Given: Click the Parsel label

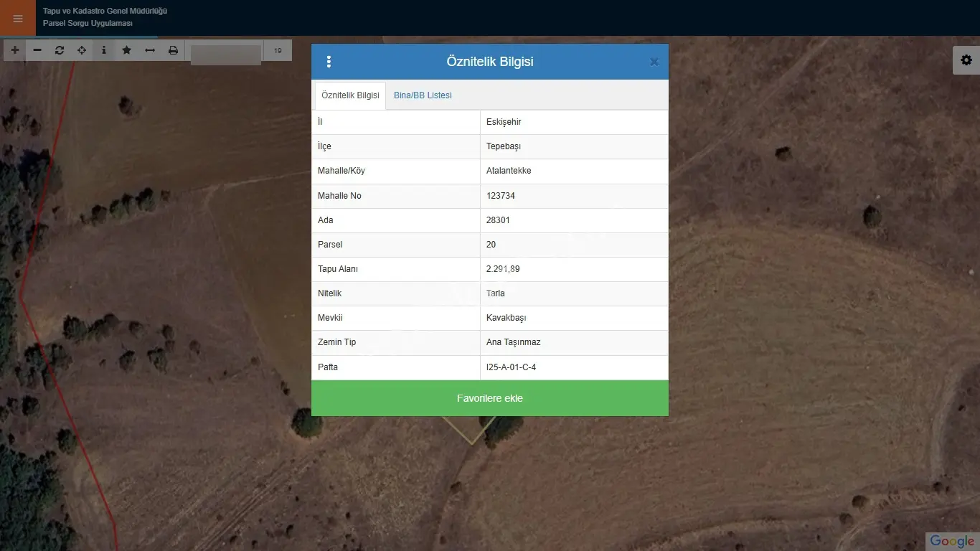Looking at the screenshot, I should (x=330, y=245).
